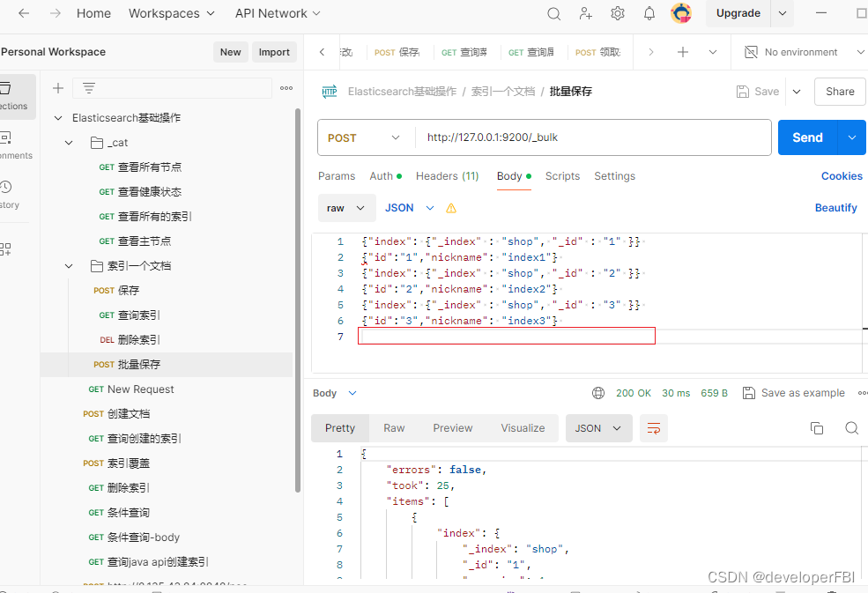Screen dimensions: 868x593
Task: Click the Beautify link
Action: pyautogui.click(x=836, y=208)
